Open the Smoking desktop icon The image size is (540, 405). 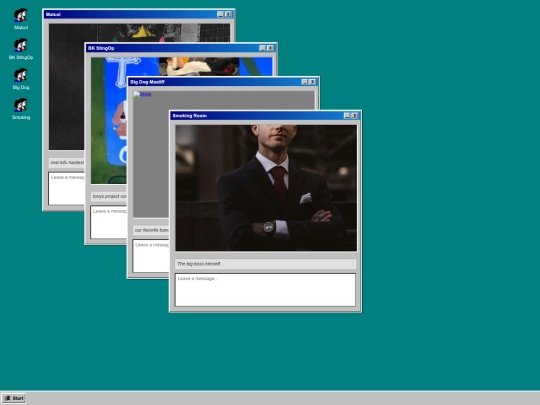pyautogui.click(x=21, y=109)
